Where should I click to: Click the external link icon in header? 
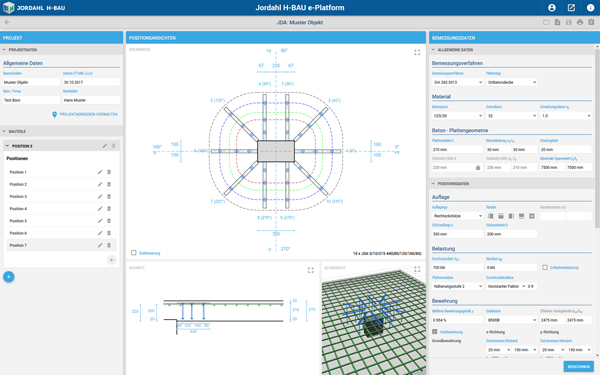point(571,8)
